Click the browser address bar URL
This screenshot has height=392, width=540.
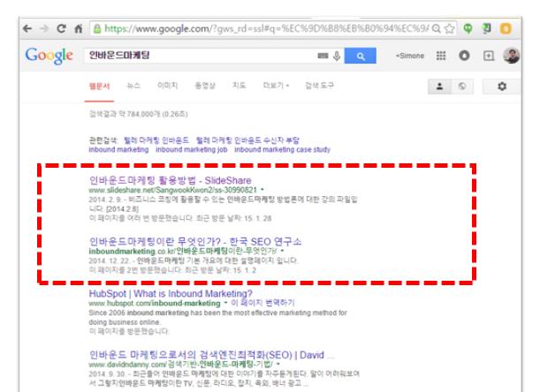click(266, 28)
